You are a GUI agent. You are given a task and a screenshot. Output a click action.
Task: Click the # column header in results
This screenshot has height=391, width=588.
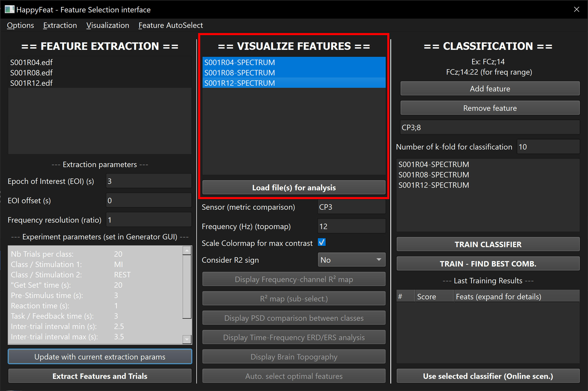406,296
